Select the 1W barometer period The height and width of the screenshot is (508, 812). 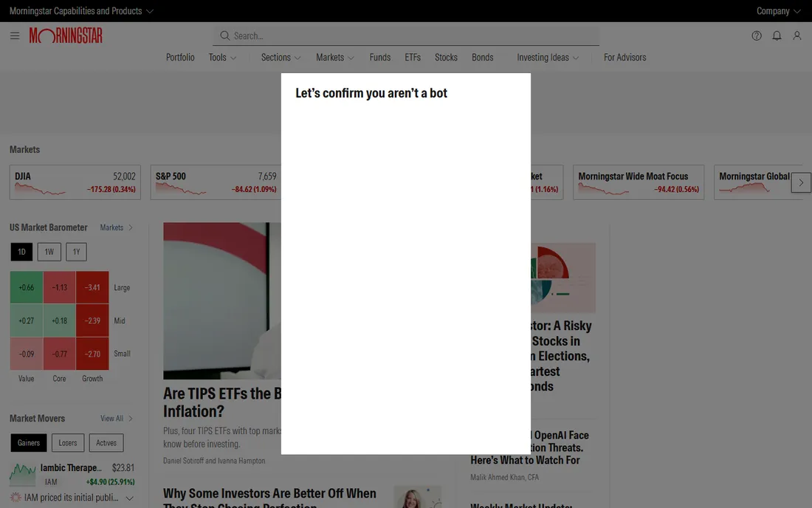49,253
